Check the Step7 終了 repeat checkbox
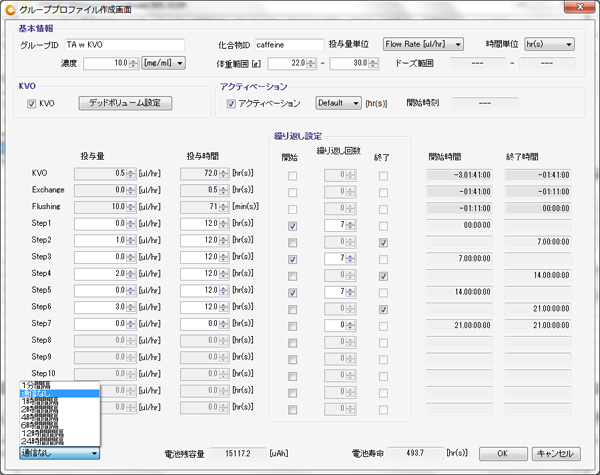The height and width of the screenshot is (475, 600). (x=383, y=326)
